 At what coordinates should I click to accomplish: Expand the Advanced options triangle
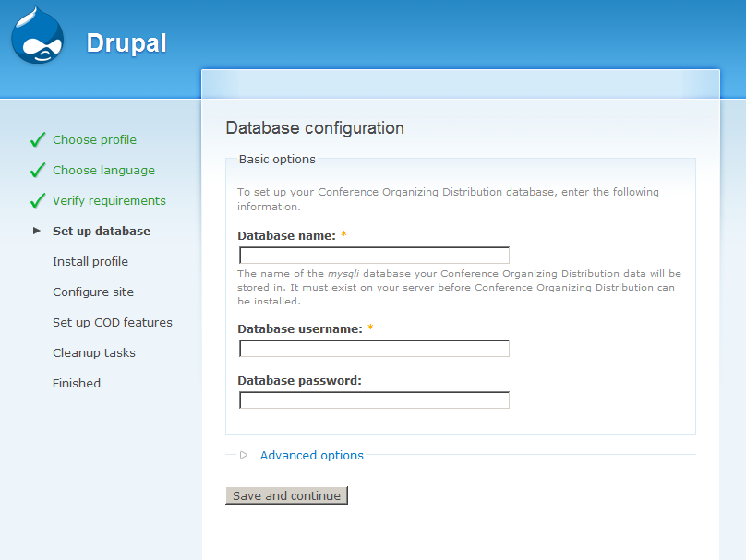[244, 455]
